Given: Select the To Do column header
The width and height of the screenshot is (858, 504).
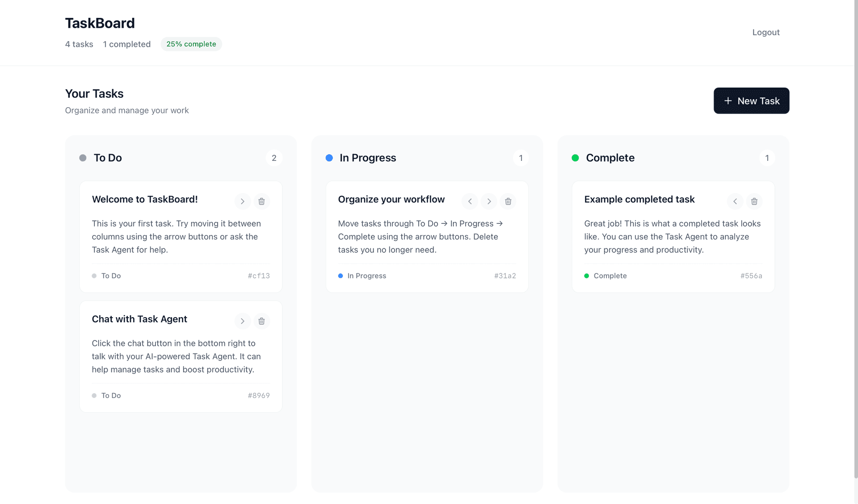Looking at the screenshot, I should click(x=108, y=158).
